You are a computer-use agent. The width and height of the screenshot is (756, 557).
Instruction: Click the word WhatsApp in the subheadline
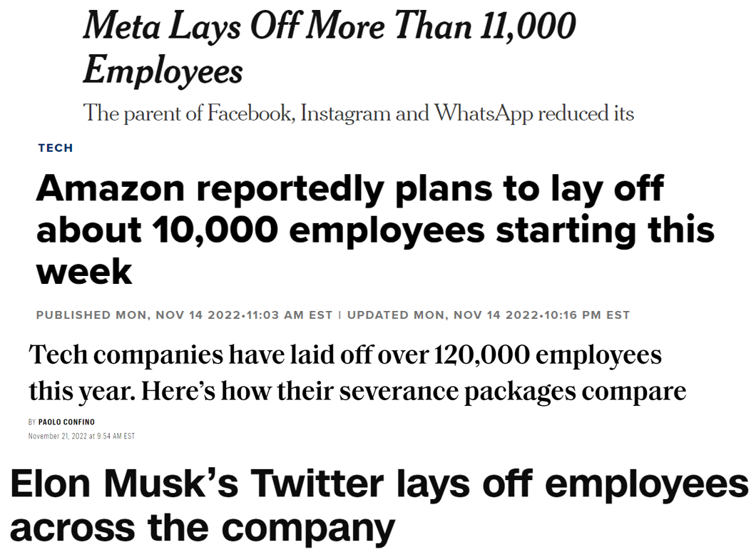[483, 113]
